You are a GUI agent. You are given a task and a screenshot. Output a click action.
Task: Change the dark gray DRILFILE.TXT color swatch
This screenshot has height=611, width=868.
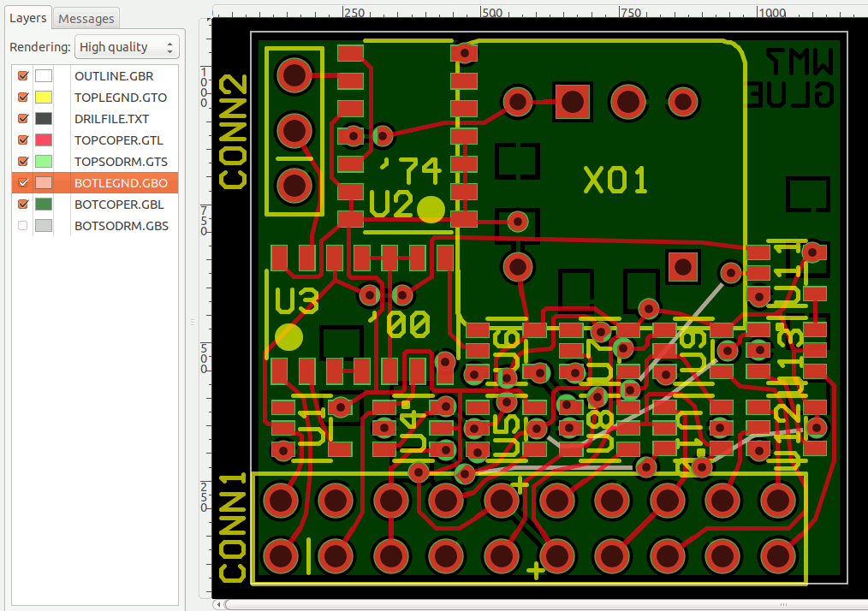pos(44,119)
